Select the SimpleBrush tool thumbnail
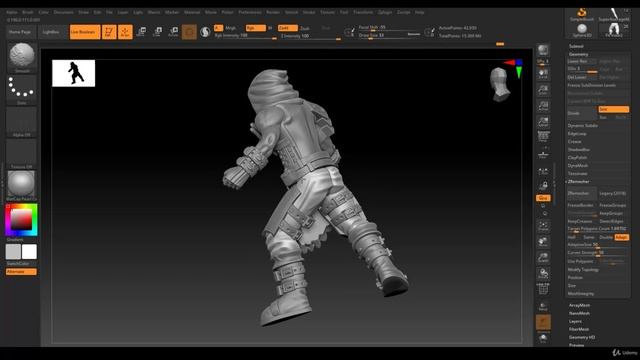Screen dimensions: 640x360 582,14
